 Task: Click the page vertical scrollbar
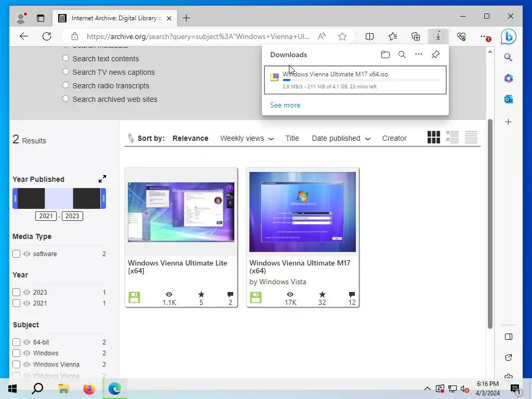coord(490,224)
